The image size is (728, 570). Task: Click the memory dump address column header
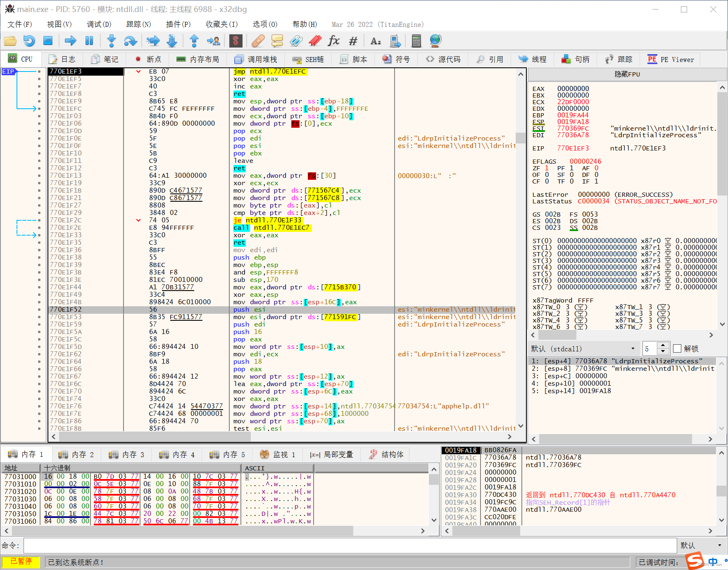click(x=21, y=468)
